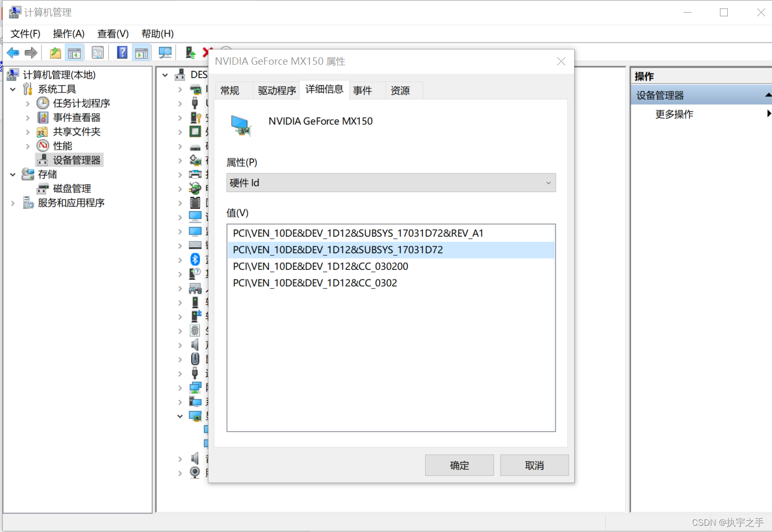772x532 pixels.
Task: Click the printer queue icon in device list
Action: (195, 174)
